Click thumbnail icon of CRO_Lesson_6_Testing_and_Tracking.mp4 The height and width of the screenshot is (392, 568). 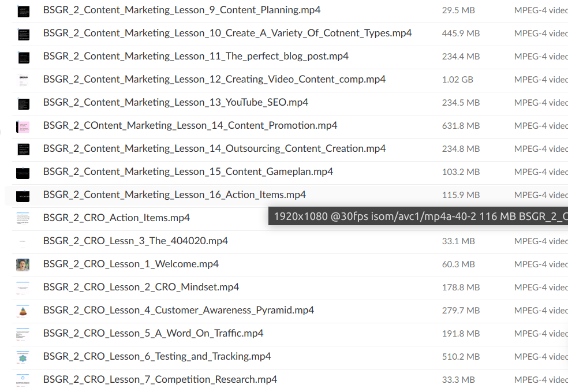click(23, 357)
